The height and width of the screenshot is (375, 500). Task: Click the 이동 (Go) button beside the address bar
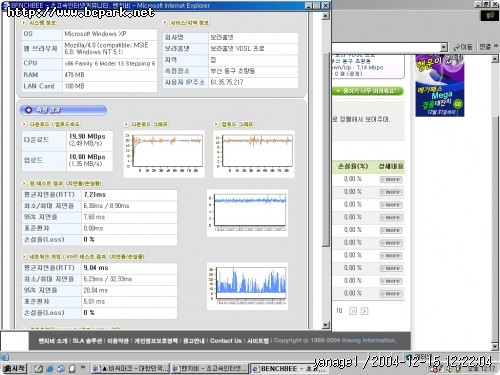click(463, 47)
